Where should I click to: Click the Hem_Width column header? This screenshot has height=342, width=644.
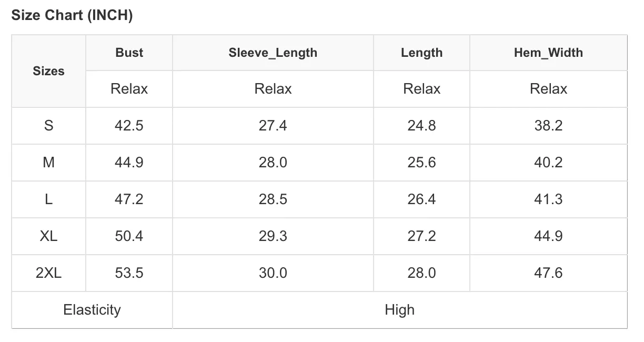point(548,53)
